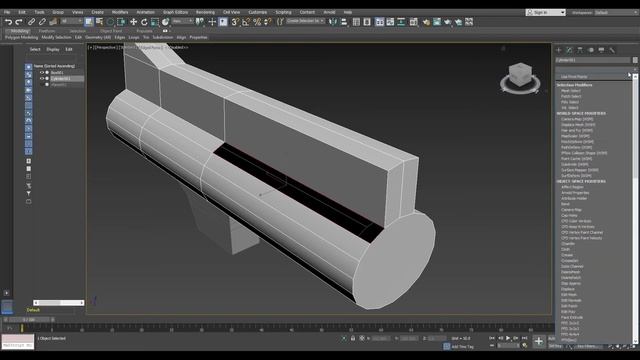
Task: Switch to Create tab in command panel
Action: pos(559,50)
